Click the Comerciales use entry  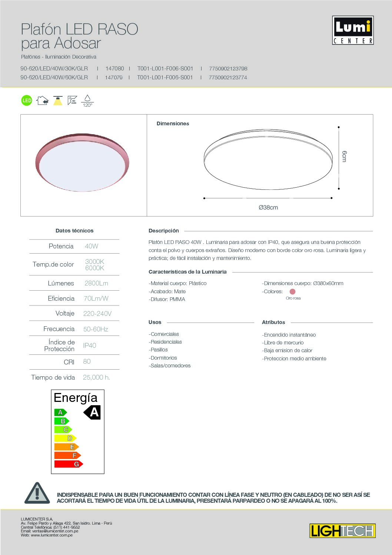(164, 334)
